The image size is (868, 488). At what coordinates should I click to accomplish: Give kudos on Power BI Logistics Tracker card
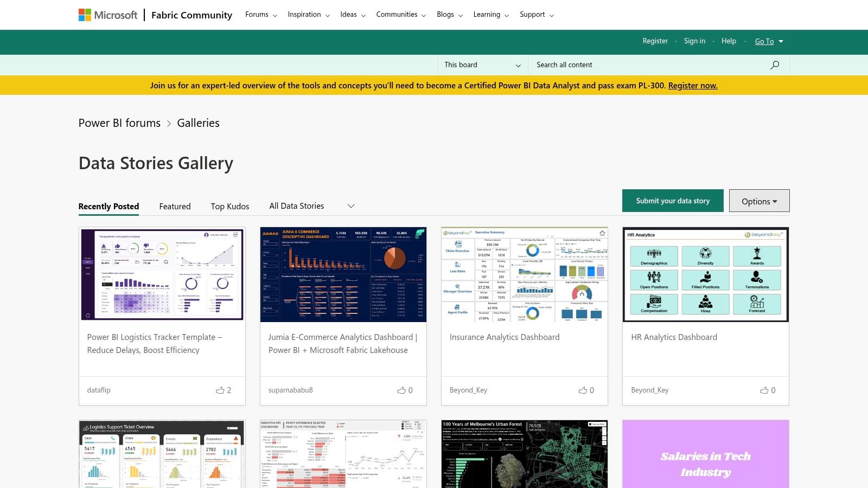click(x=220, y=390)
